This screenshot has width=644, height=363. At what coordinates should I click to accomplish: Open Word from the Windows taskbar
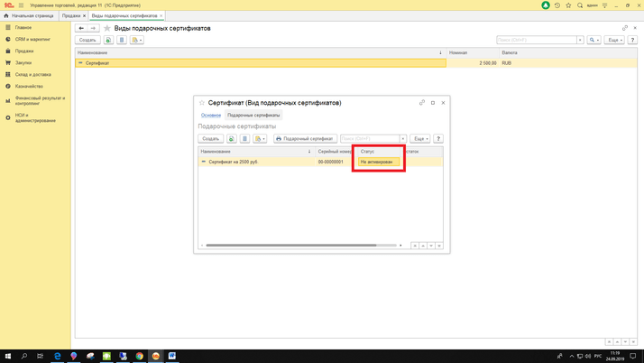171,356
